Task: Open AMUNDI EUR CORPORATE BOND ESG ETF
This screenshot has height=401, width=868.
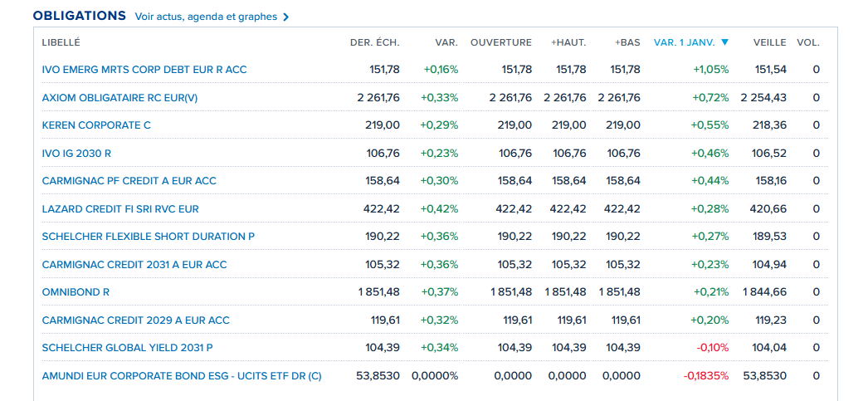Action: click(181, 376)
